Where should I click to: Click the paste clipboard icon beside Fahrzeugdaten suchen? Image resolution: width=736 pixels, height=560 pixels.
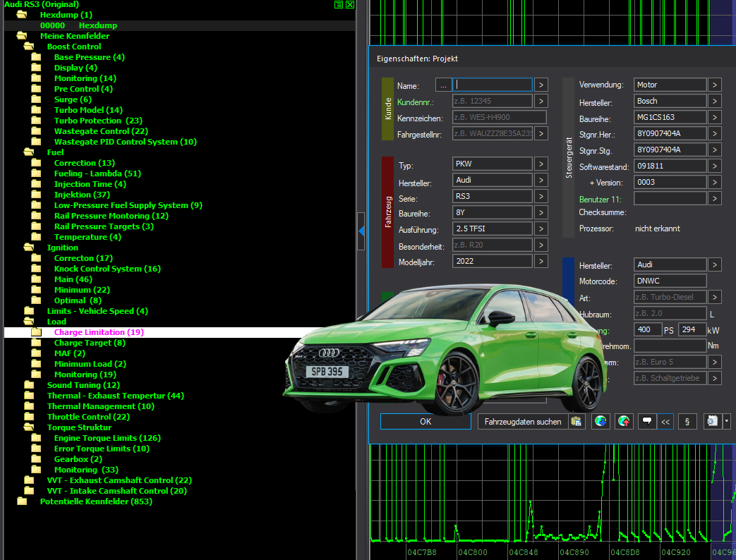tap(576, 421)
